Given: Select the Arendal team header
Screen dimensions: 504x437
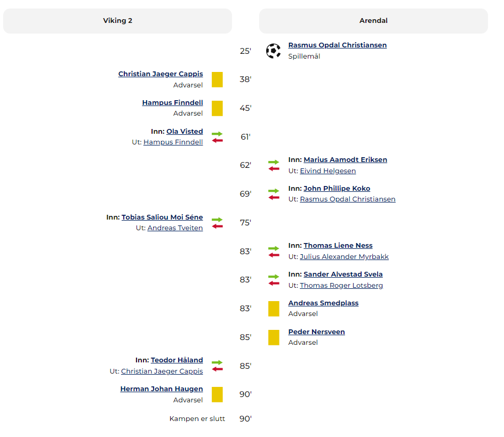Looking at the screenshot, I should point(373,21).
